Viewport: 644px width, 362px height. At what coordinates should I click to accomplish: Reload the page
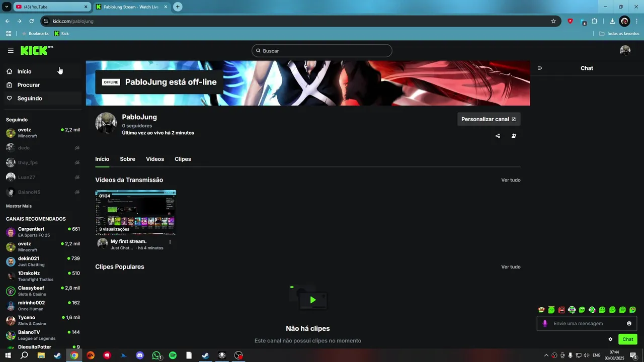[31, 21]
